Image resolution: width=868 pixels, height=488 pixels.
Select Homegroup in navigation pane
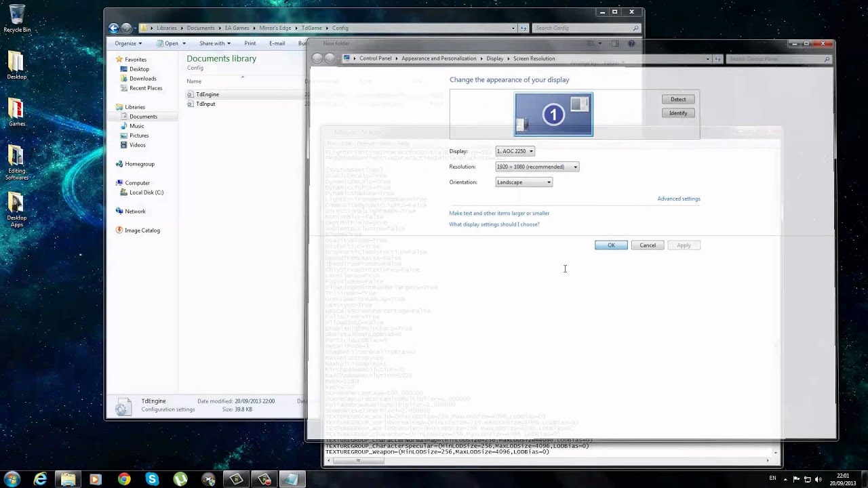134,164
